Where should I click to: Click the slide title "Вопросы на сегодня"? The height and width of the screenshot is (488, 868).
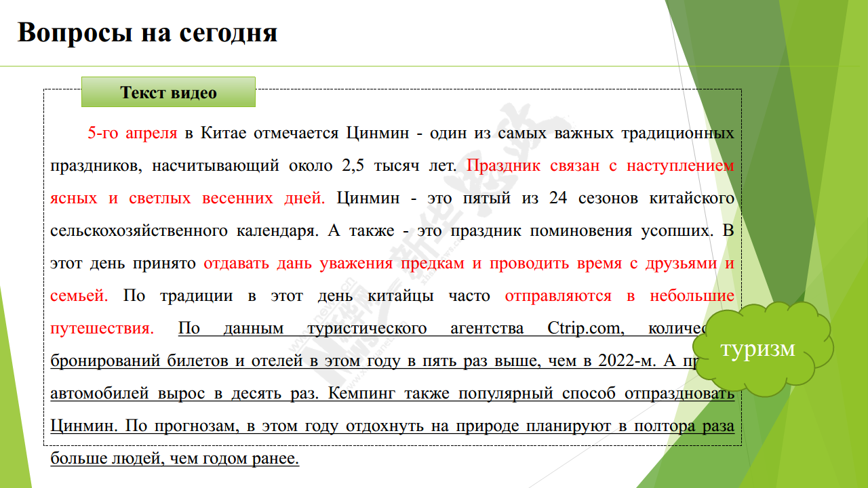pyautogui.click(x=147, y=33)
